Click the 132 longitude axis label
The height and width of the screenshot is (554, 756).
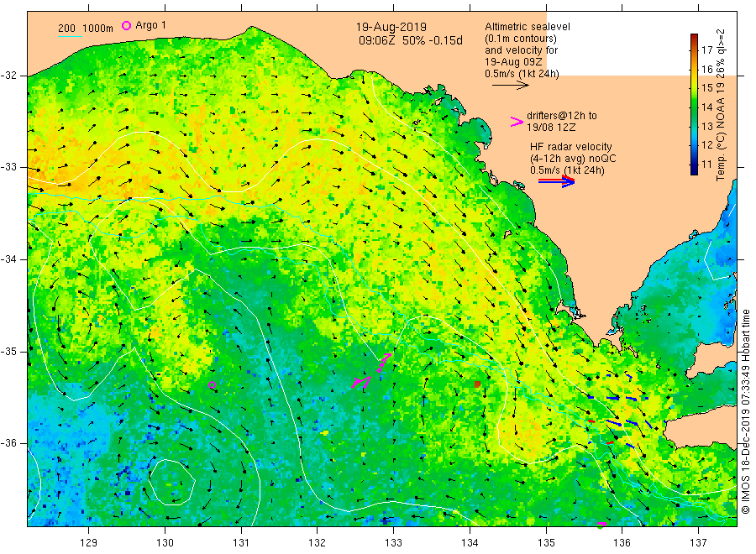coord(318,543)
